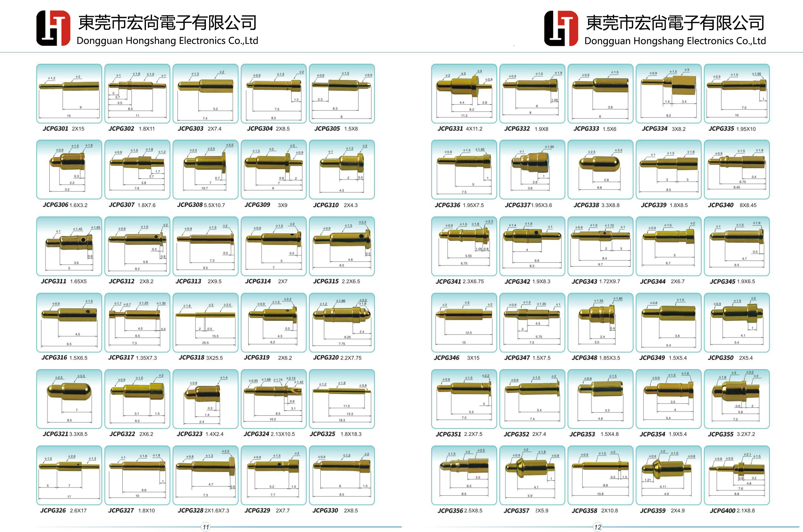Click page number 12 at bottom
This screenshot has height=532, width=803.
pyautogui.click(x=598, y=527)
